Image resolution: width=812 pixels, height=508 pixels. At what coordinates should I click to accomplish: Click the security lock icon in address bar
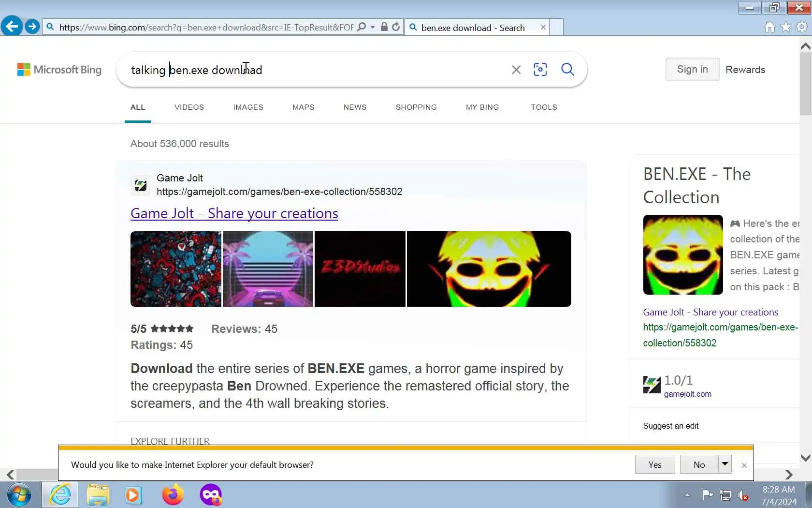[x=384, y=27]
